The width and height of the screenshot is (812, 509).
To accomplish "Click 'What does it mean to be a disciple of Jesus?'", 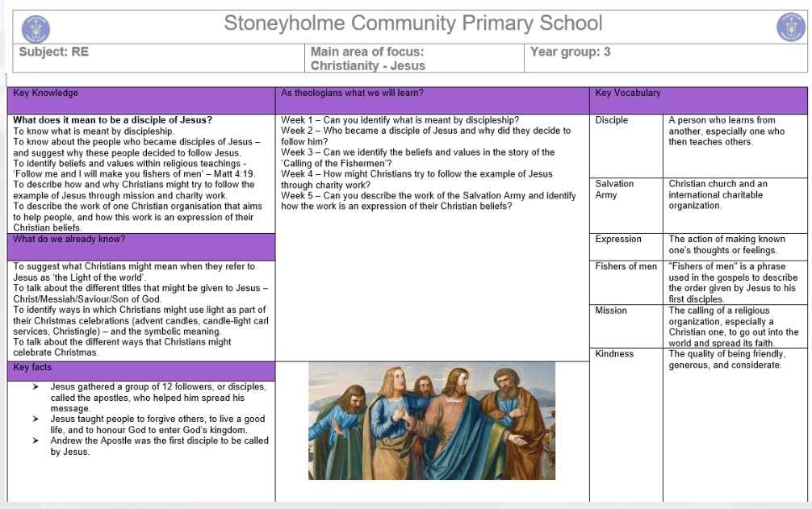I will (112, 120).
